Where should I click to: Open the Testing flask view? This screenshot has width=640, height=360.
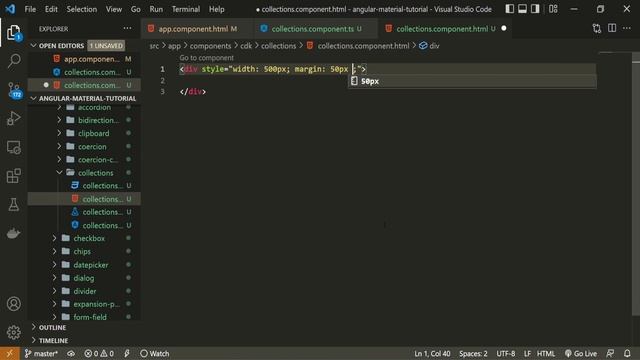(13, 204)
